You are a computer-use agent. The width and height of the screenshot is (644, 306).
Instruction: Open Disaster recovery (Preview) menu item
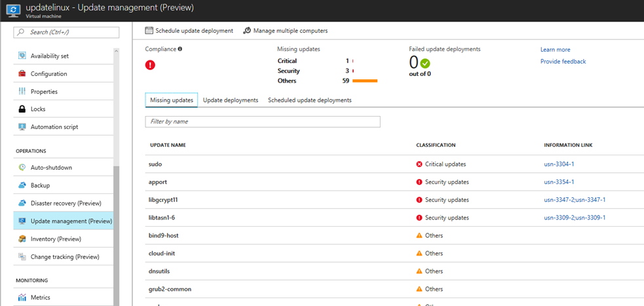(66, 203)
